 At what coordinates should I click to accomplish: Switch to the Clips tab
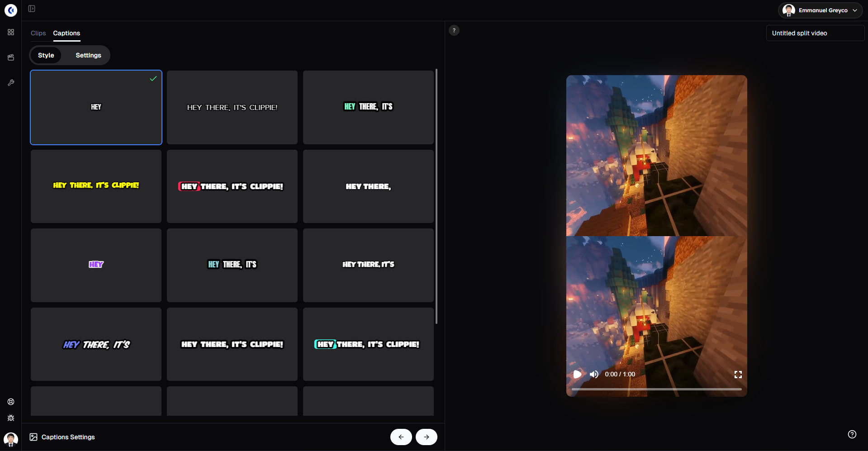tap(38, 33)
